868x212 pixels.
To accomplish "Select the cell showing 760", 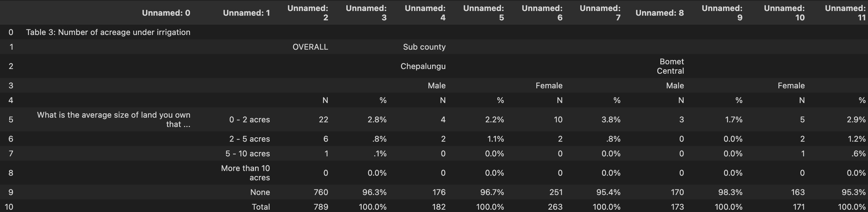I will click(321, 192).
